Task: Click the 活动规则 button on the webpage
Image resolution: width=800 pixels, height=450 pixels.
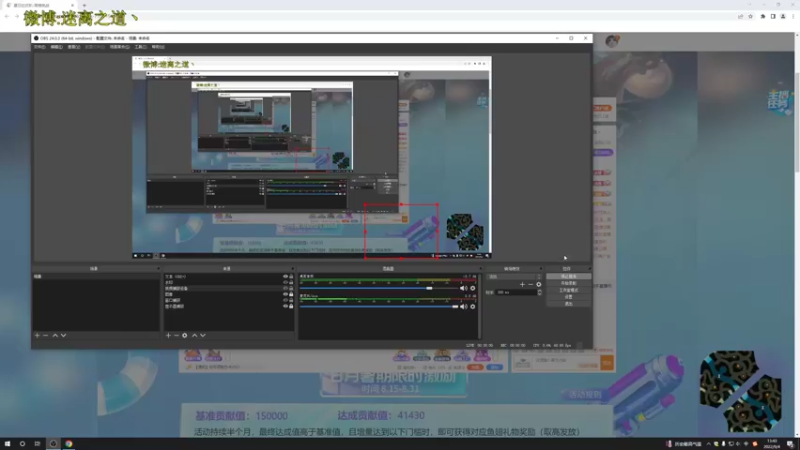Action: point(585,395)
